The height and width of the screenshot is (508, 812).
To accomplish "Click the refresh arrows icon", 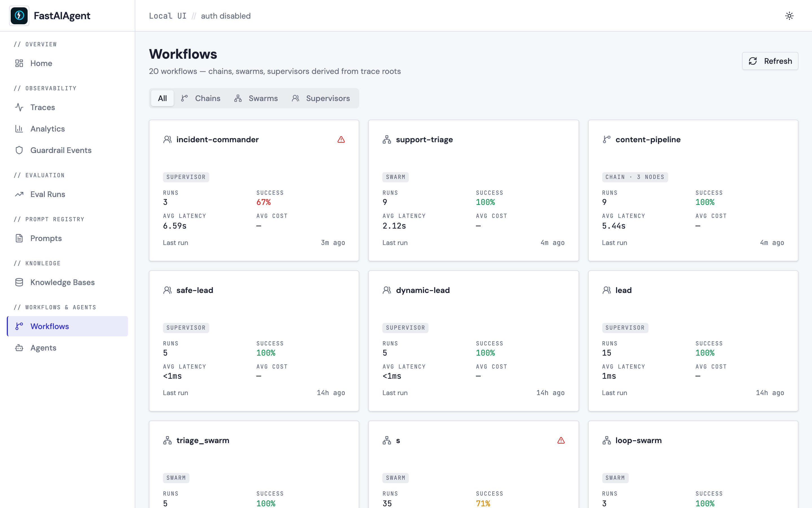I will [x=753, y=61].
